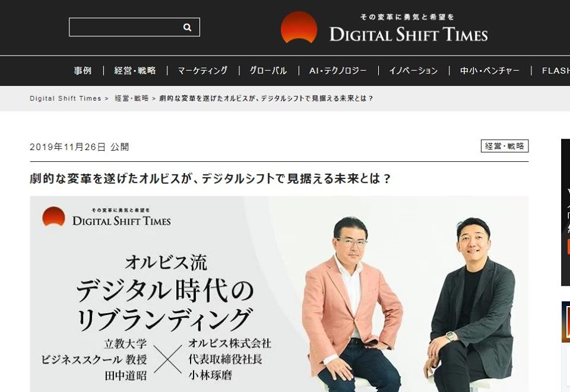Viewport: 570px width, 392px height.
Task: Click the header search input field
Action: point(134,27)
